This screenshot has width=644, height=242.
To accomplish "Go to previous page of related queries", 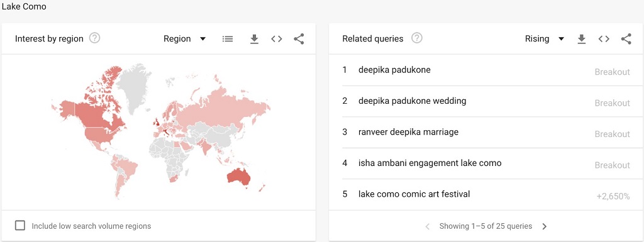I will click(x=427, y=226).
